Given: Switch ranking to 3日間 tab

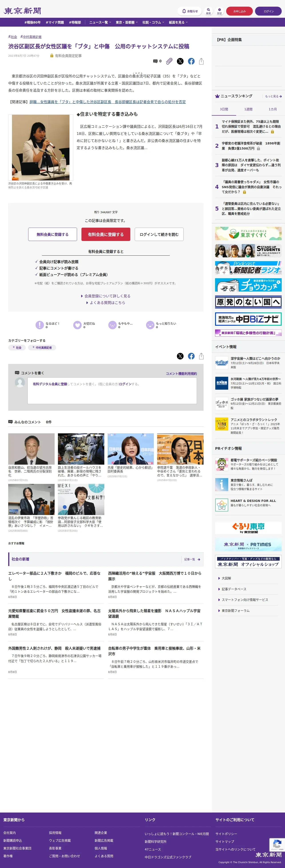Looking at the screenshot, I should pyautogui.click(x=224, y=109).
